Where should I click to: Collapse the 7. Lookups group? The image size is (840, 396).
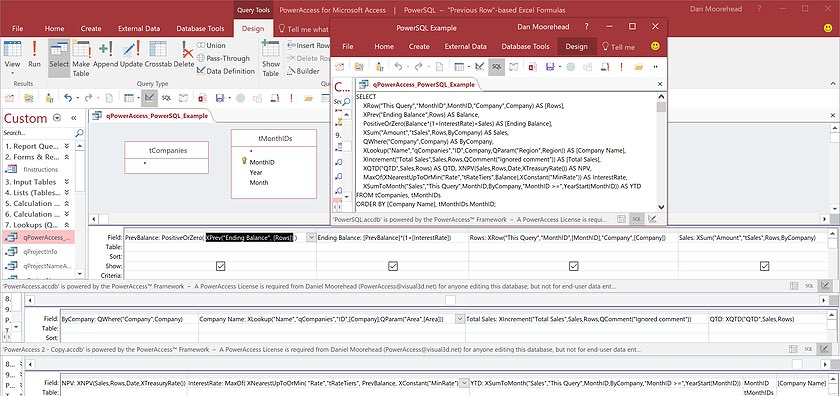point(66,225)
